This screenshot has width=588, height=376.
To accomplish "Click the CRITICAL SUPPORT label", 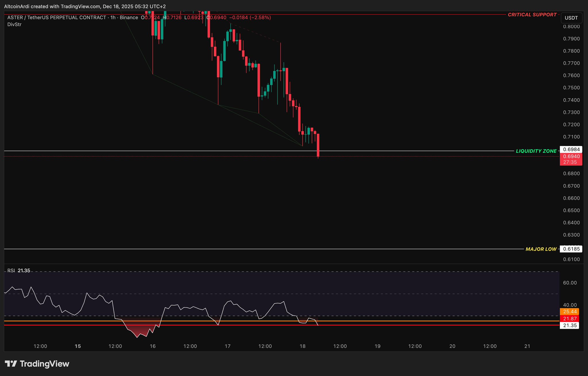I will 532,15.
